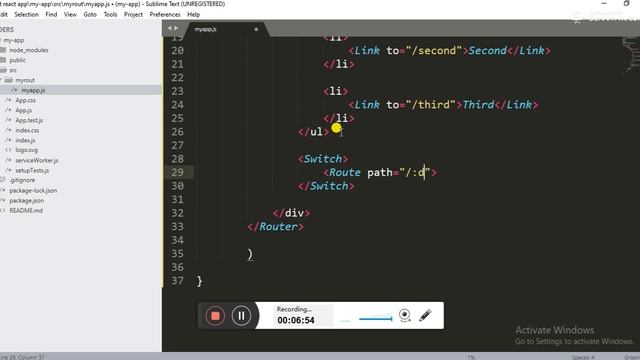Open the Find menu
The width and height of the screenshot is (640, 360).
click(51, 14)
